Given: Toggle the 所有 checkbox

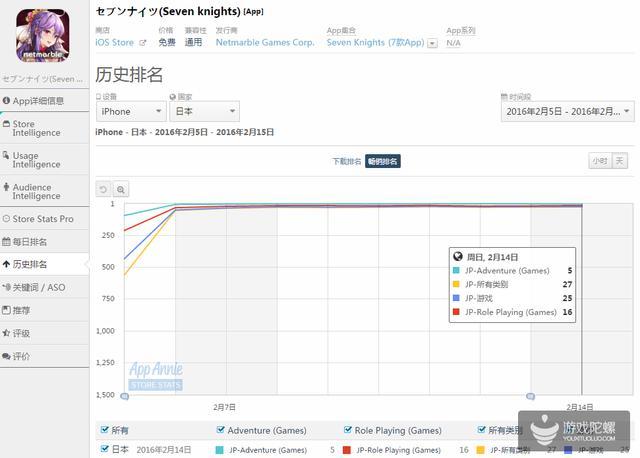Looking at the screenshot, I should 104,429.
